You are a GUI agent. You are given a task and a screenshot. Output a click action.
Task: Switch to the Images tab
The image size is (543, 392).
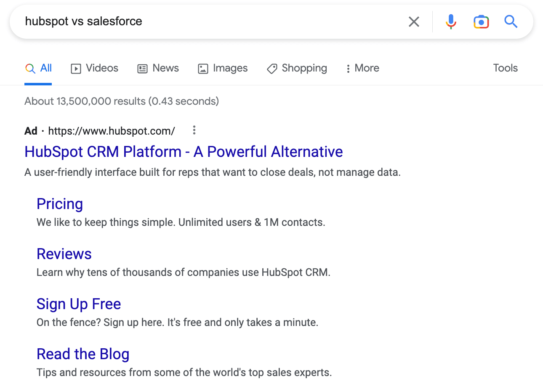pyautogui.click(x=223, y=68)
